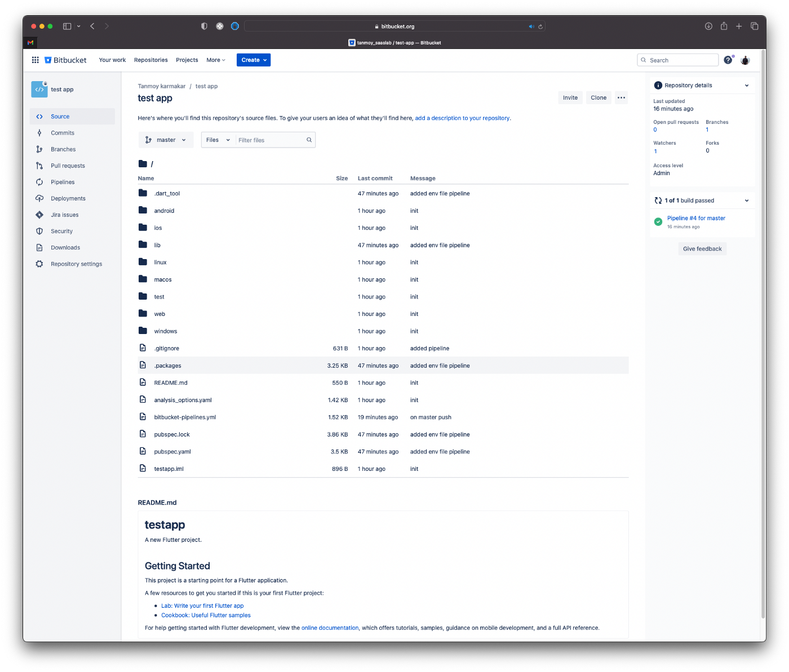Open the help question mark icon
789x672 pixels.
[728, 60]
